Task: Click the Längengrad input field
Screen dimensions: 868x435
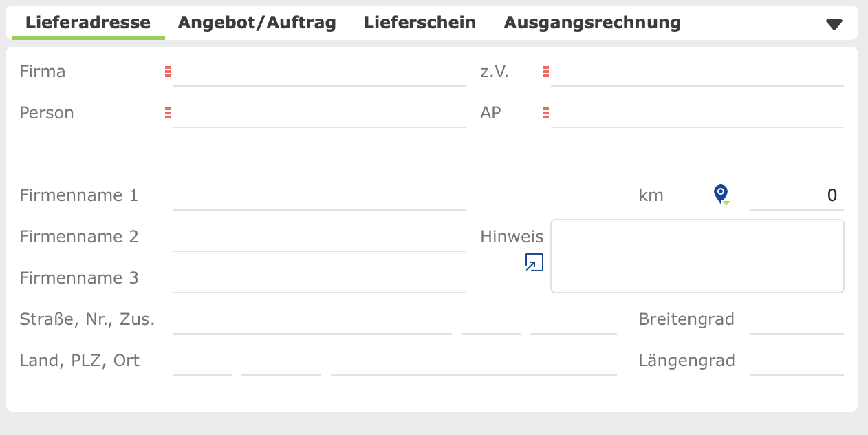Action: click(x=797, y=361)
